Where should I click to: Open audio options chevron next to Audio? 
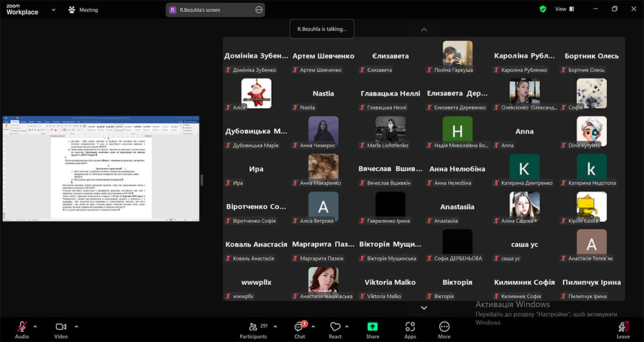pos(35,327)
